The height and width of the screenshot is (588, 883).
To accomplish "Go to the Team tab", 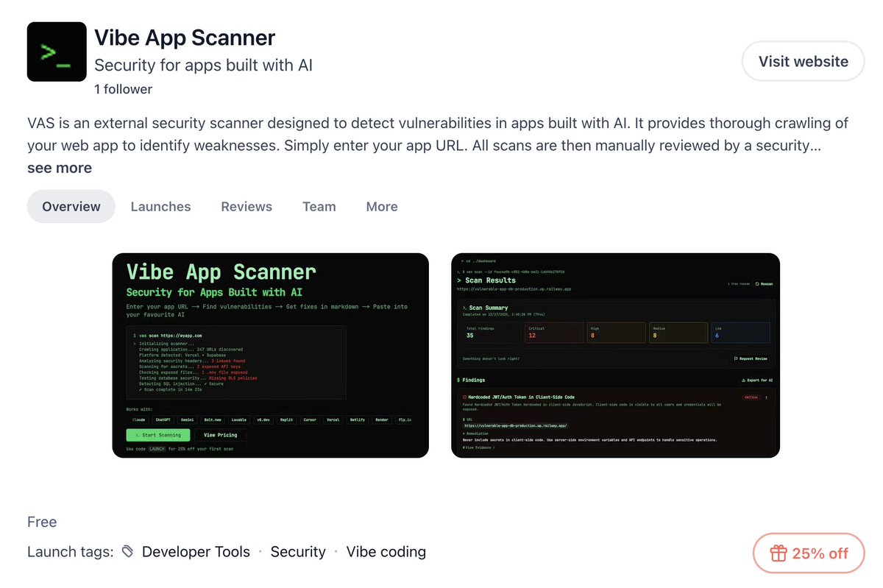I will coord(319,207).
